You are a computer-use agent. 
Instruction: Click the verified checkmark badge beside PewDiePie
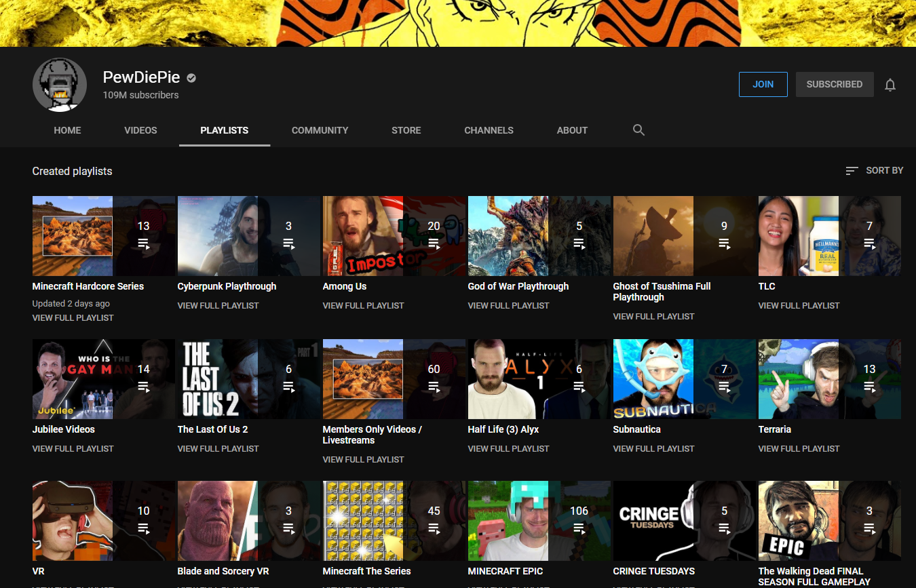point(191,78)
